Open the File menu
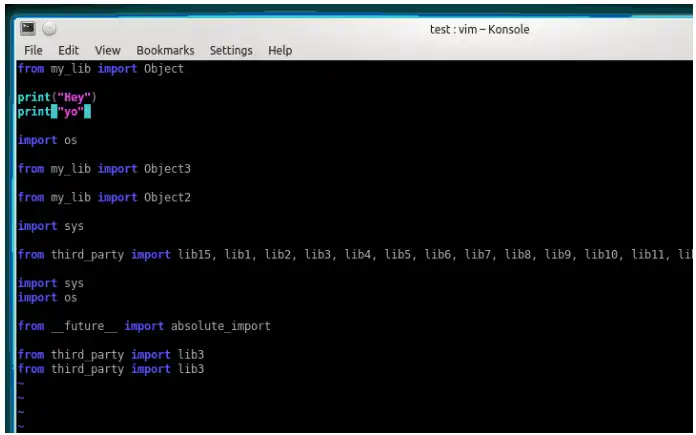This screenshot has width=696, height=435. [33, 50]
